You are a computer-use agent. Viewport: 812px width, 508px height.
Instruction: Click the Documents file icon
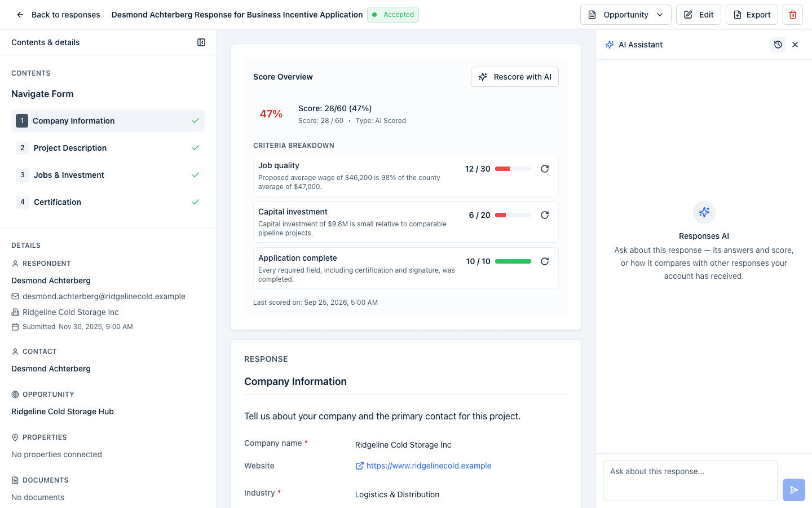tap(15, 480)
